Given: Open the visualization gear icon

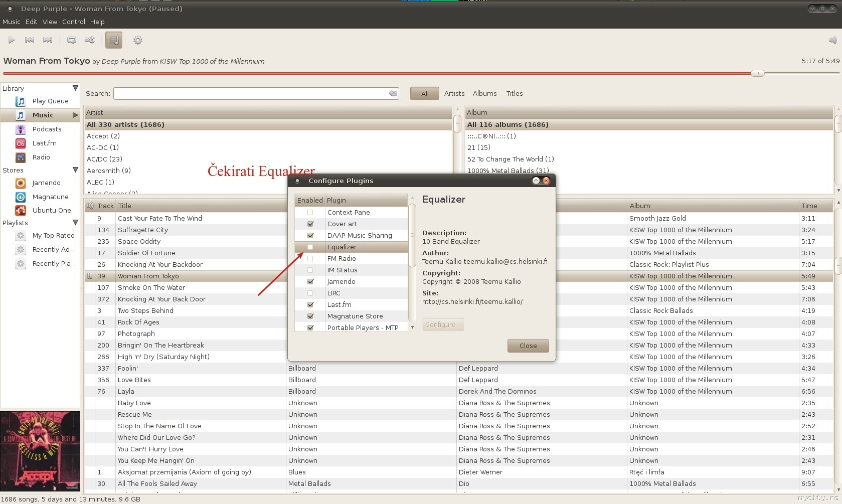Looking at the screenshot, I should 138,40.
